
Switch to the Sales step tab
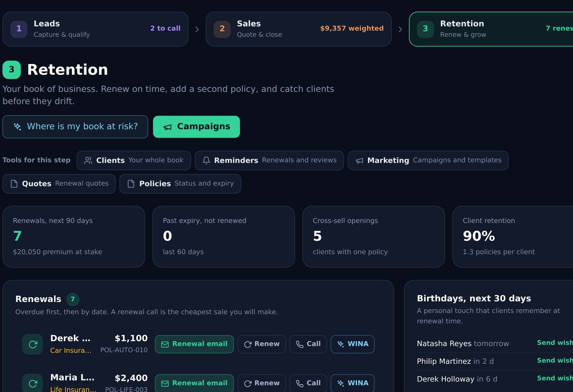click(298, 29)
